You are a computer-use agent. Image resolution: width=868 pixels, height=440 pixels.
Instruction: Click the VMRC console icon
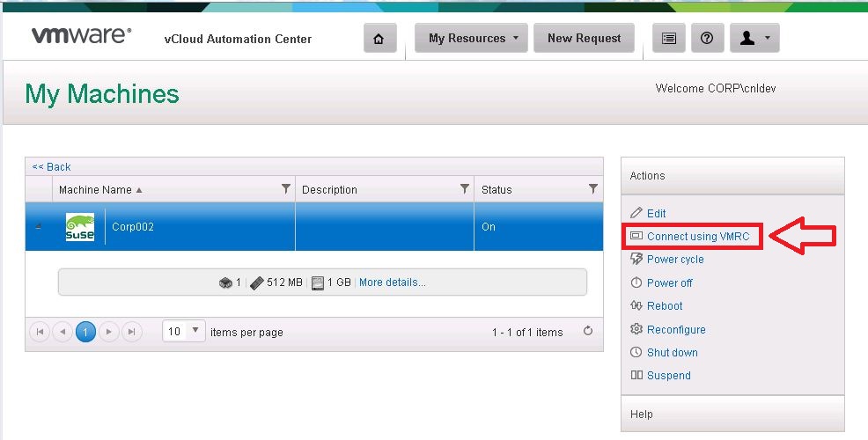click(636, 236)
